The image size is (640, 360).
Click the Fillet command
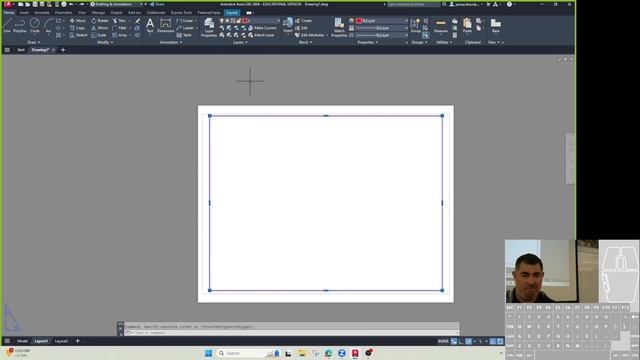click(119, 28)
